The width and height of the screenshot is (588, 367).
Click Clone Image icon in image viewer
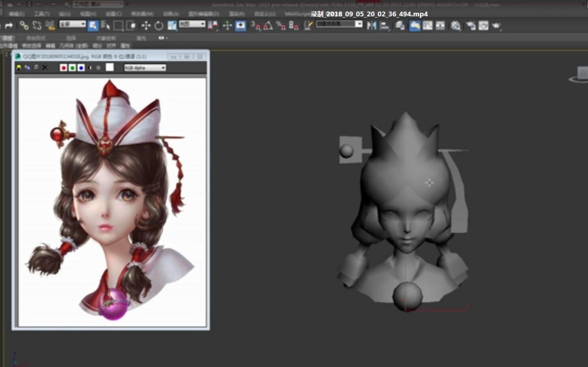click(x=27, y=67)
